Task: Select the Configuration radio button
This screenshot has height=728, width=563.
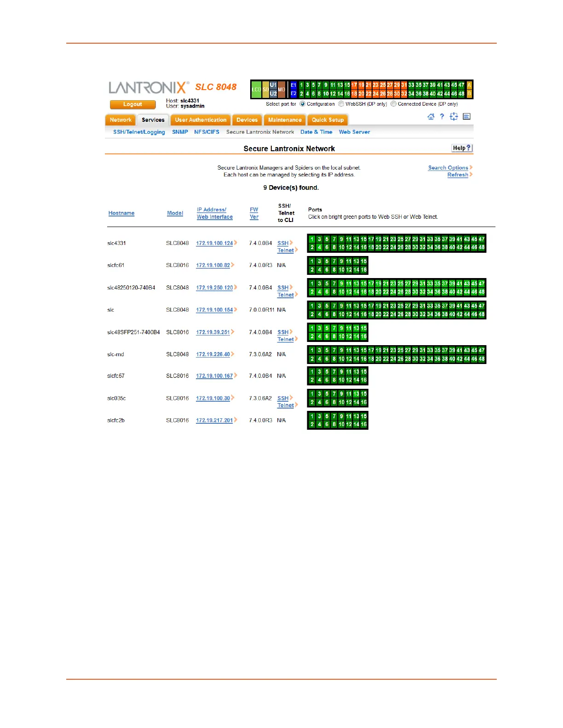Action: point(302,104)
